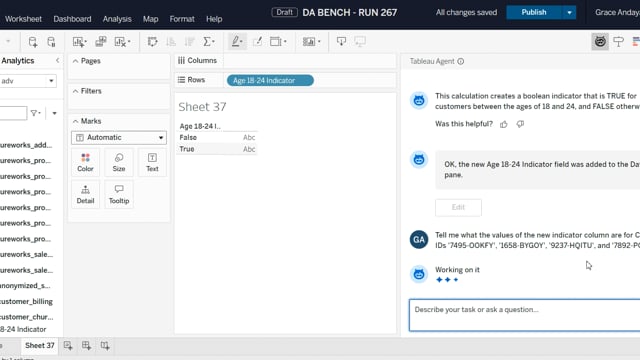Image resolution: width=640 pixels, height=360 pixels.
Task: Open the Dashboard menu
Action: point(72,19)
